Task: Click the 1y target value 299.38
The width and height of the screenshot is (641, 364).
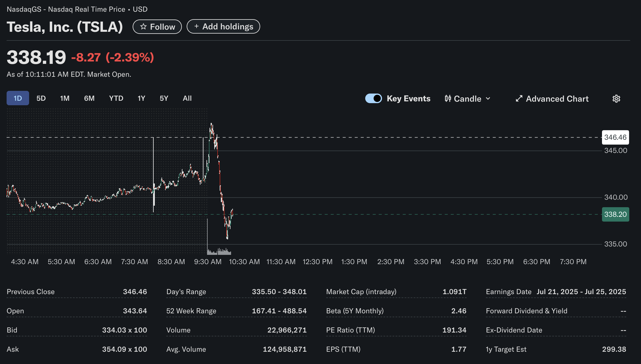Action: [614, 349]
